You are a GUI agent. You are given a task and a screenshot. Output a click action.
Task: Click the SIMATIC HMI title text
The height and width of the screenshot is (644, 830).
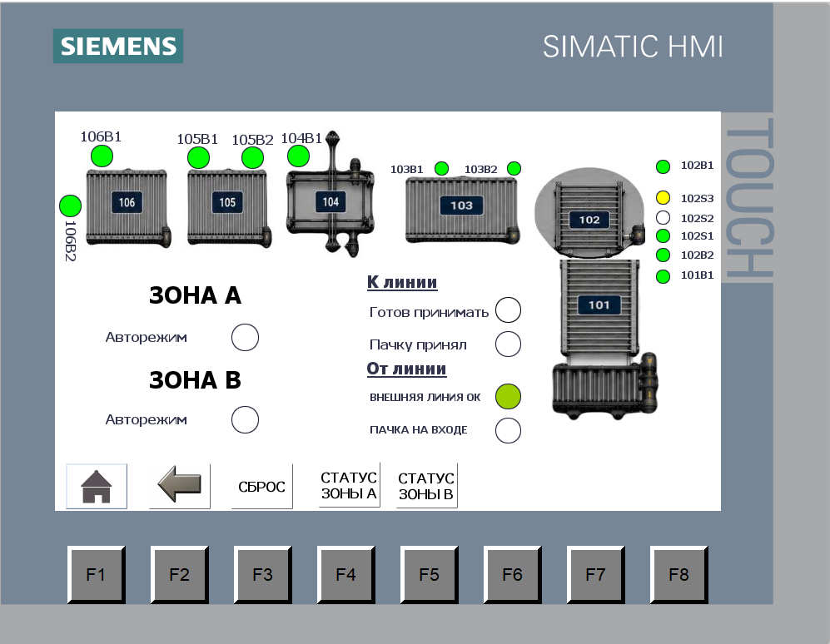633,47
